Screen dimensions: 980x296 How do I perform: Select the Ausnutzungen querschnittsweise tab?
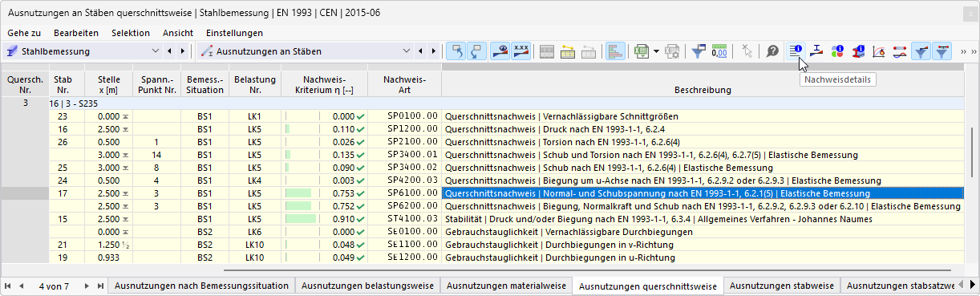(x=647, y=286)
